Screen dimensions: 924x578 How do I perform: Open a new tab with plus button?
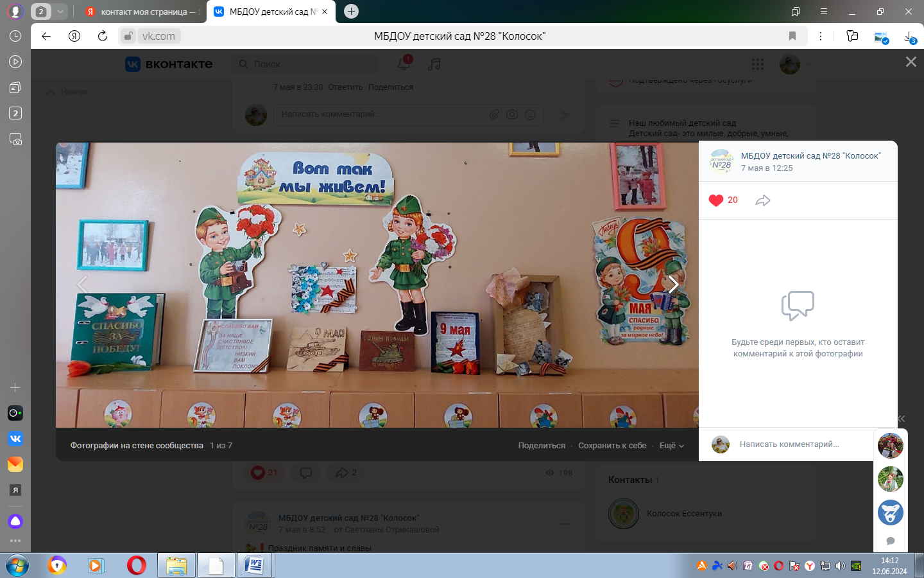tap(351, 12)
